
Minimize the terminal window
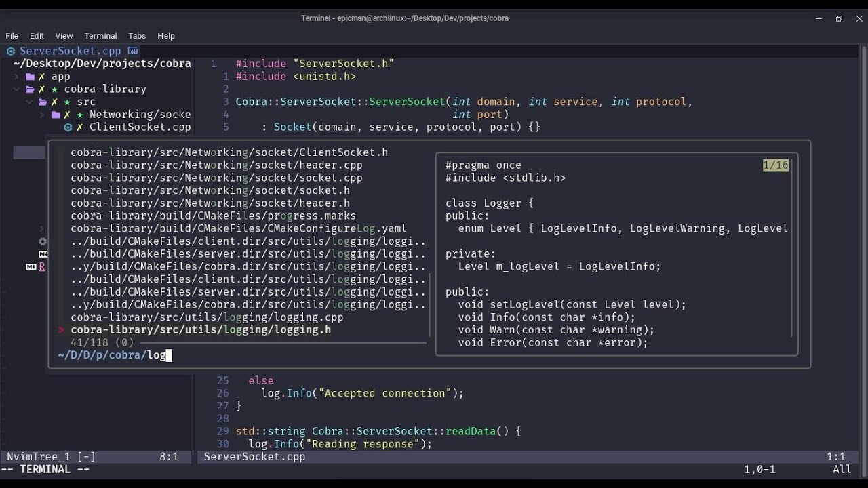coord(819,19)
